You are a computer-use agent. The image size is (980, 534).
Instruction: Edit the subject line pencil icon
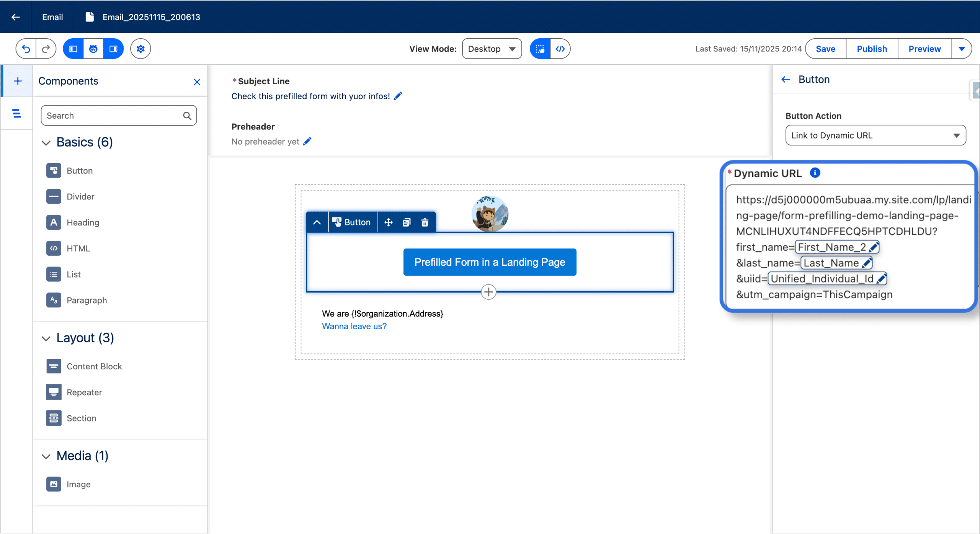click(398, 96)
